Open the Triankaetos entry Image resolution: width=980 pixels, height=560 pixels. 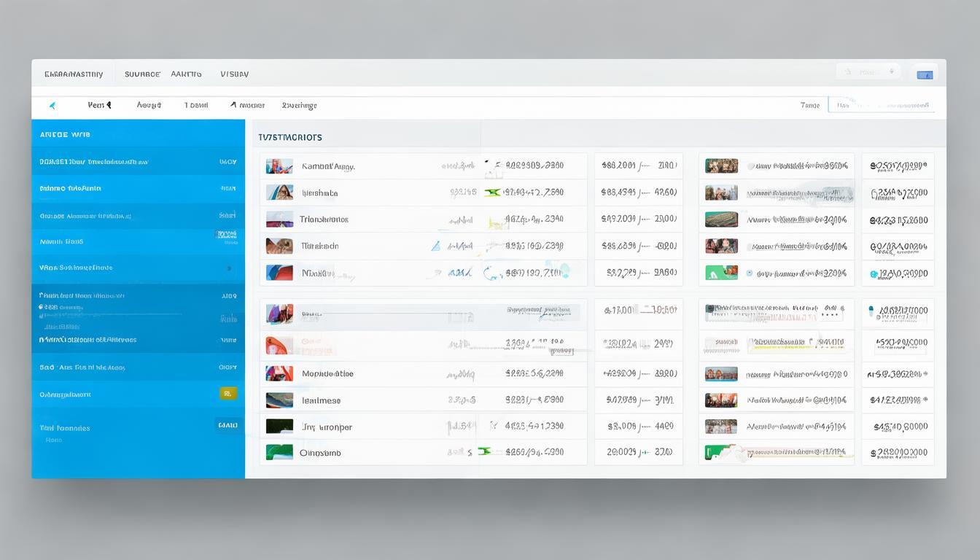pyautogui.click(x=324, y=219)
